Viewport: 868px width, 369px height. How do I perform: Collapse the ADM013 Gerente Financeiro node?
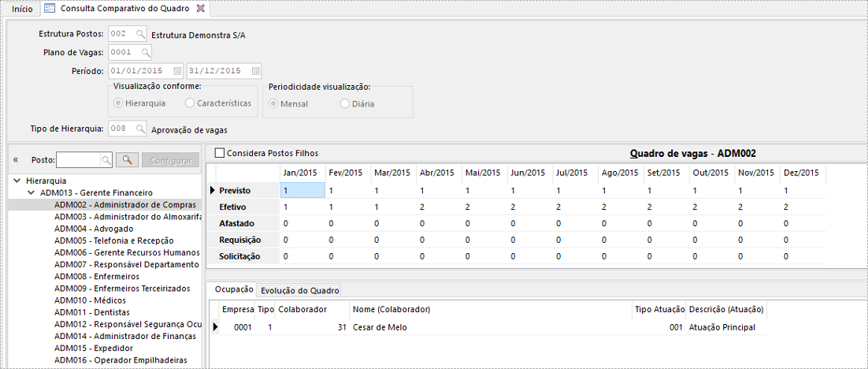(x=31, y=193)
